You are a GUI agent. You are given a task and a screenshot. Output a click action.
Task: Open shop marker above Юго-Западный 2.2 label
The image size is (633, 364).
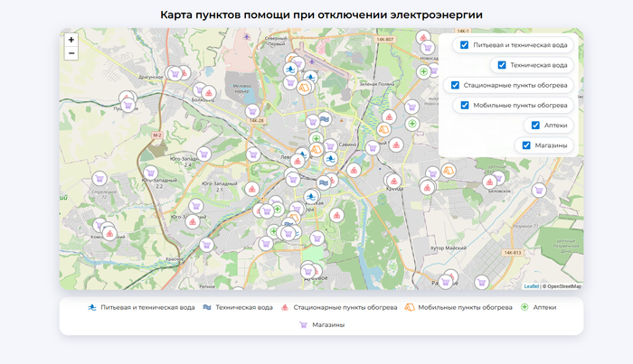(151, 173)
